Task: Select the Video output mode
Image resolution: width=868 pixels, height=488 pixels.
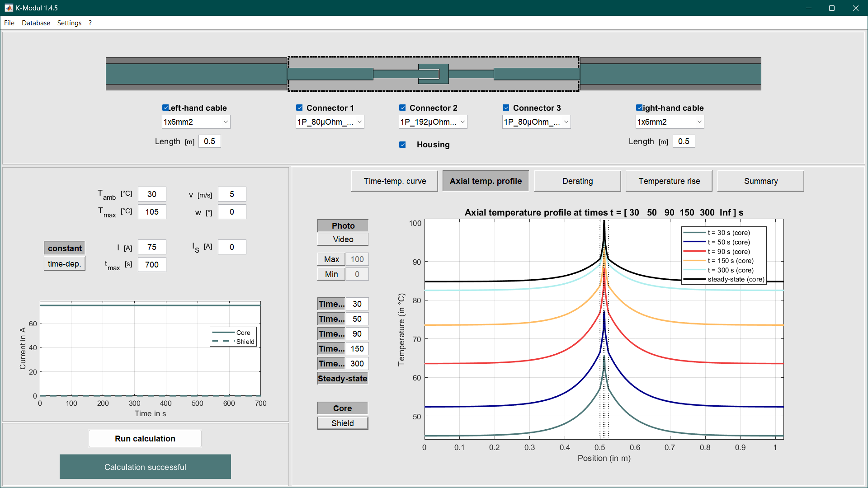Action: [343, 239]
